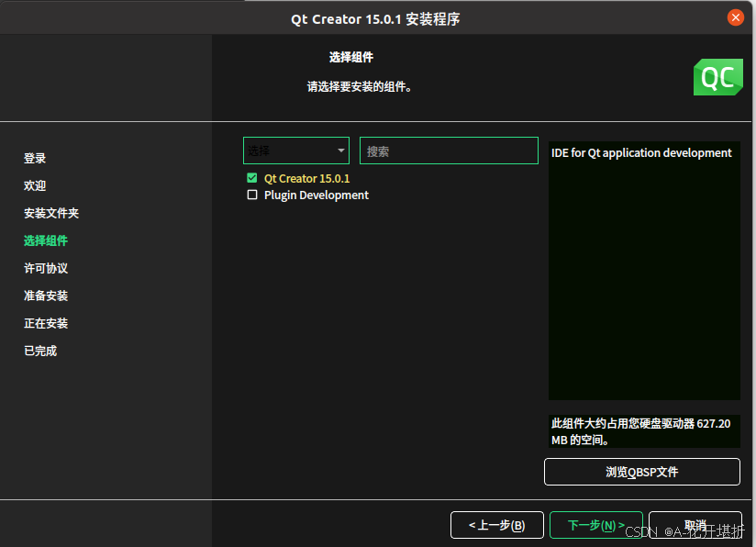Screen dimensions: 756x547
Task: Click the 627.20 MB disk space text
Action: 640,431
